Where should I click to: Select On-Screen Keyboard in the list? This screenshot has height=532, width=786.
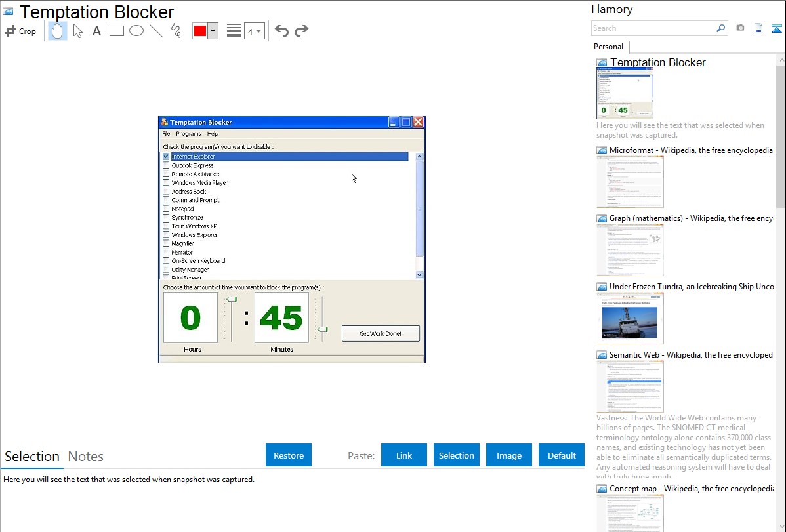coord(198,260)
